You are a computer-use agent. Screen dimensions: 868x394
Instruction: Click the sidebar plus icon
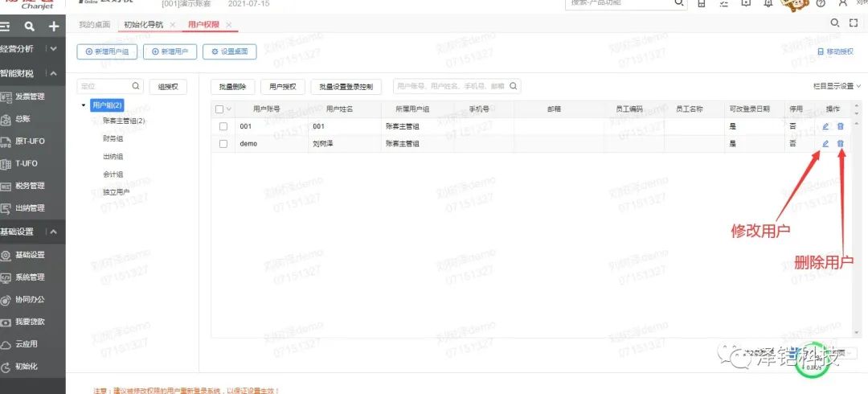[54, 27]
